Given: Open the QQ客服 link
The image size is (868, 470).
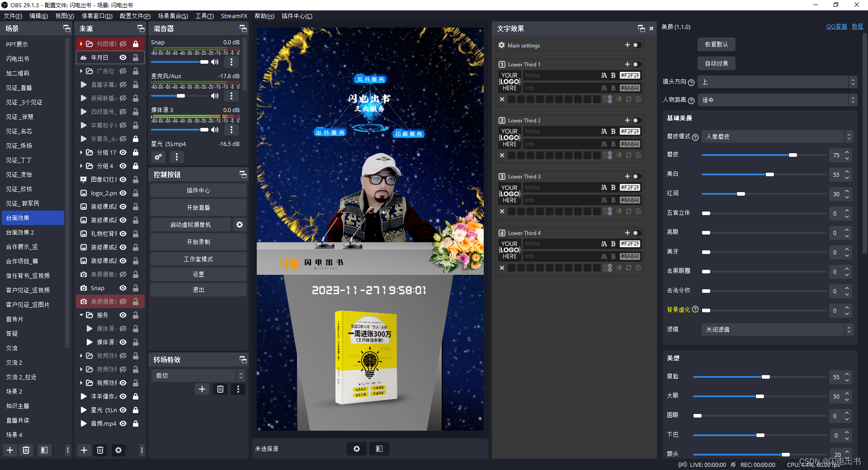Looking at the screenshot, I should 836,27.
